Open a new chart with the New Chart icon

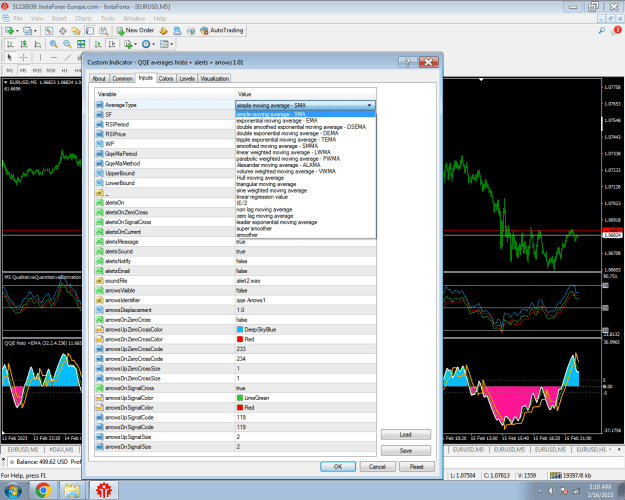[x=9, y=31]
